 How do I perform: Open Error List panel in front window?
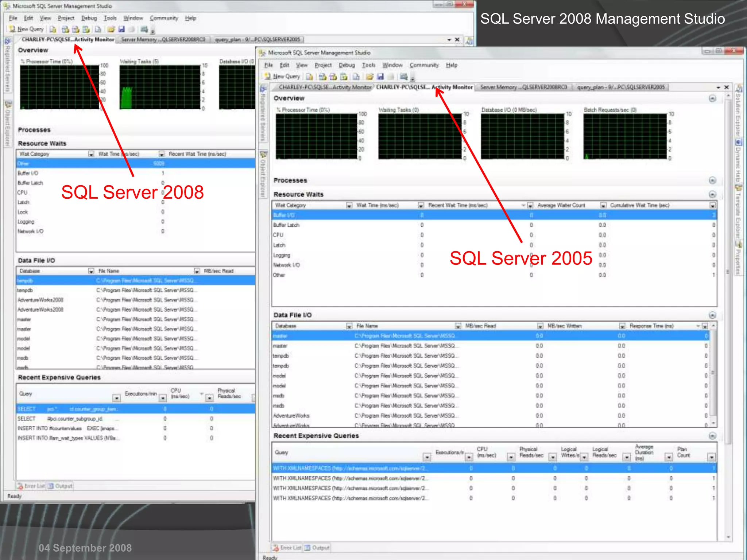tap(287, 548)
